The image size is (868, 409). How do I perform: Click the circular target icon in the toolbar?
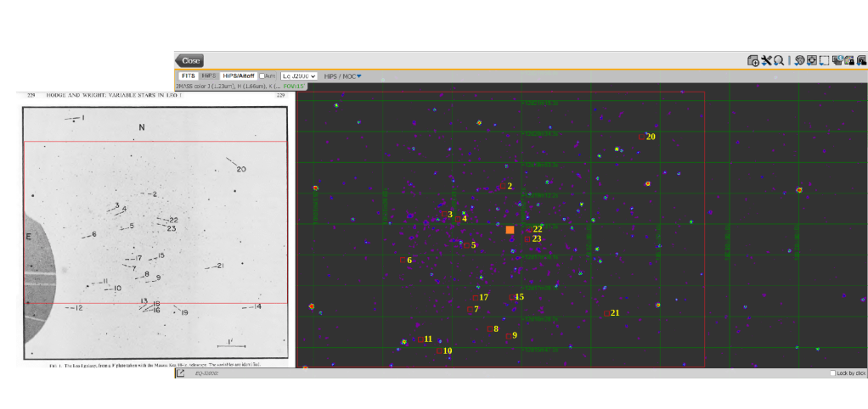coord(800,60)
